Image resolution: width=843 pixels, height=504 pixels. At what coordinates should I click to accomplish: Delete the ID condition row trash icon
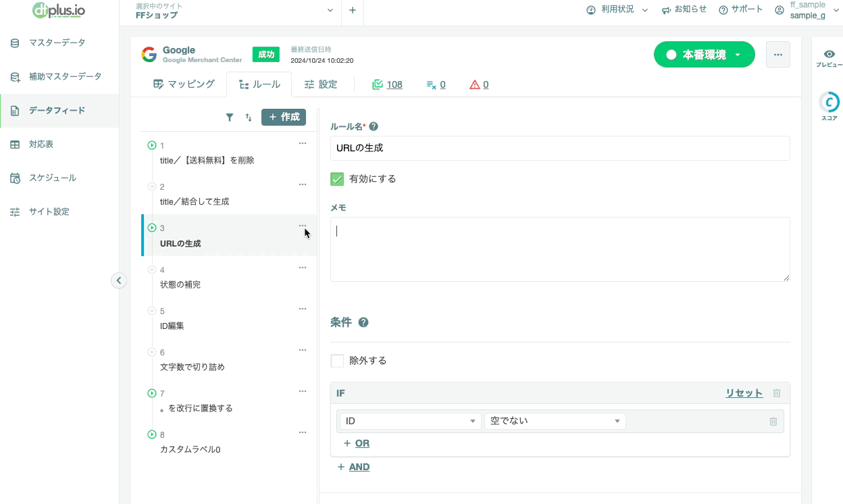(773, 421)
